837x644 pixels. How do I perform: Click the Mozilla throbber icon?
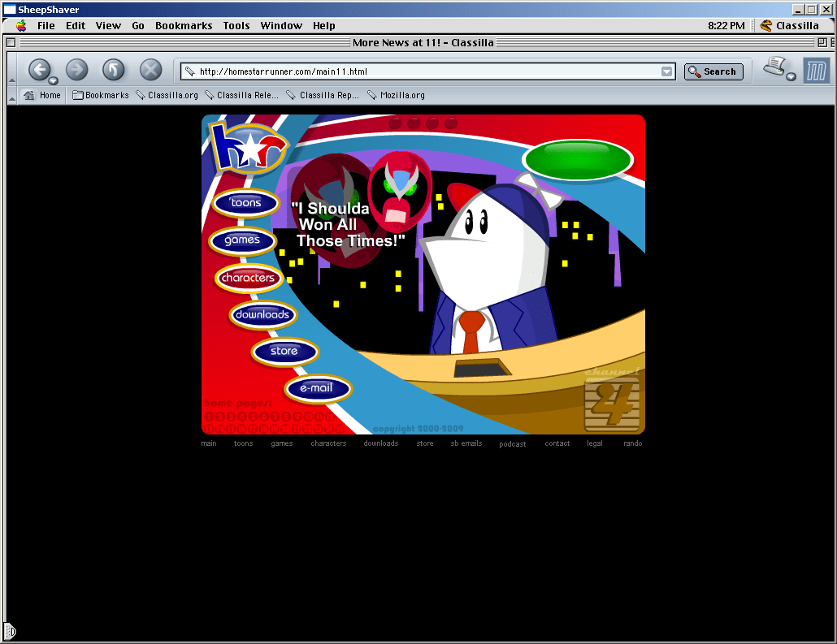816,71
